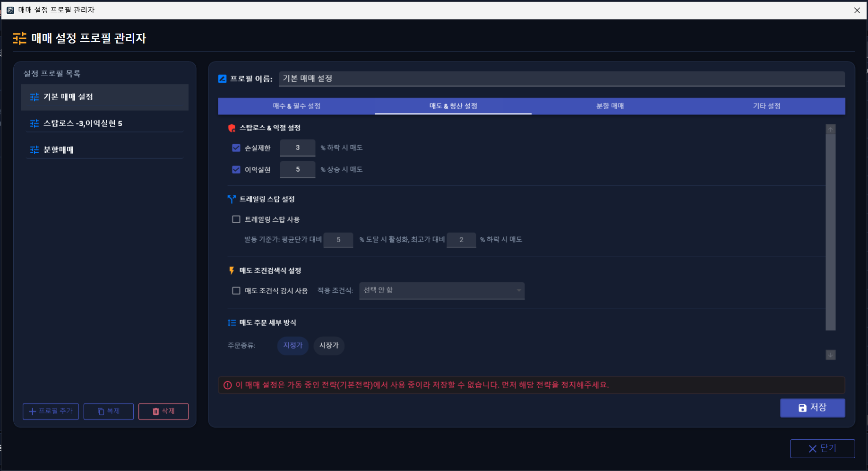Uncheck the 손실제한 checkbox
The image size is (868, 471).
pos(236,148)
